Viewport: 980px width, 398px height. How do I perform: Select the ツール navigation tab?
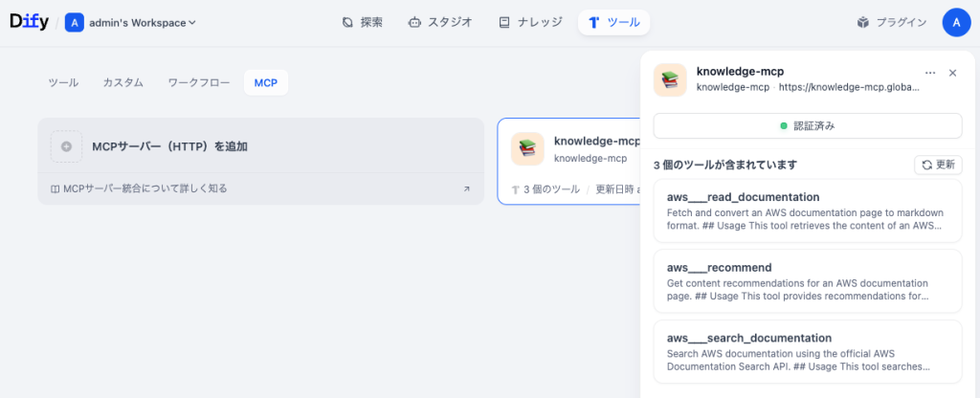[x=613, y=23]
